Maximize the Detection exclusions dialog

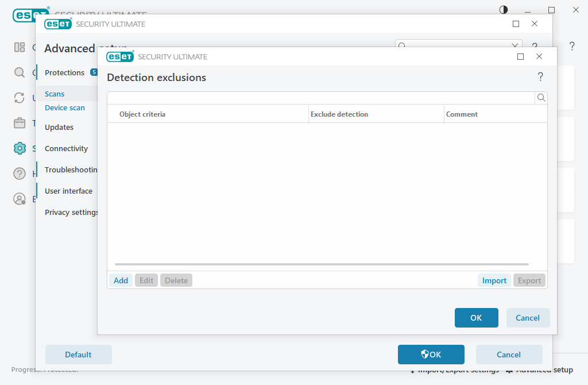coord(520,57)
